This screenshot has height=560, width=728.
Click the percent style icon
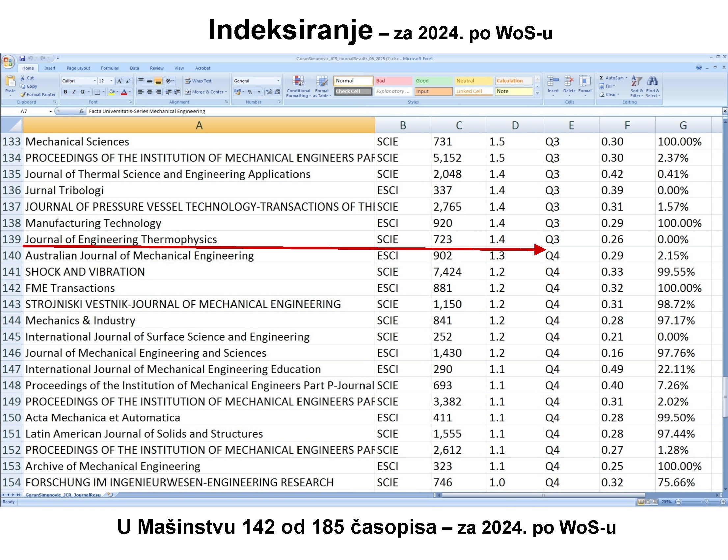point(250,92)
